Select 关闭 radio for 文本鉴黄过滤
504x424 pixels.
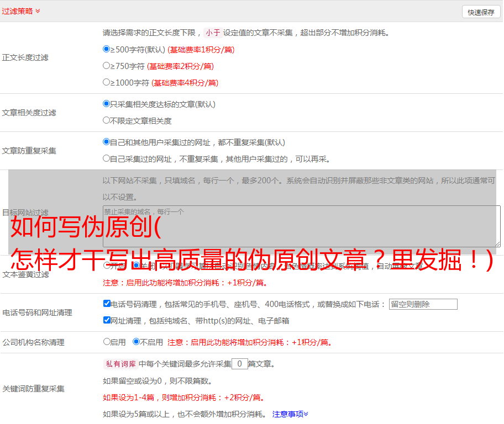click(136, 266)
